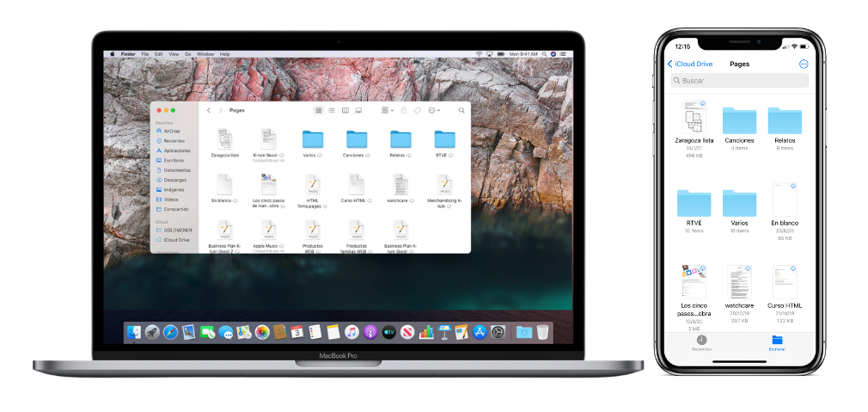This screenshot has width=868, height=412.
Task: Tap the Explorar tab on iPhone
Action: (x=777, y=343)
